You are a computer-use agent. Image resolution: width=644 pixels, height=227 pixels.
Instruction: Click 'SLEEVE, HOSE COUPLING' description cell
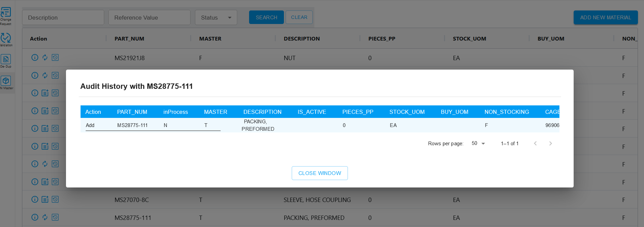(x=317, y=200)
